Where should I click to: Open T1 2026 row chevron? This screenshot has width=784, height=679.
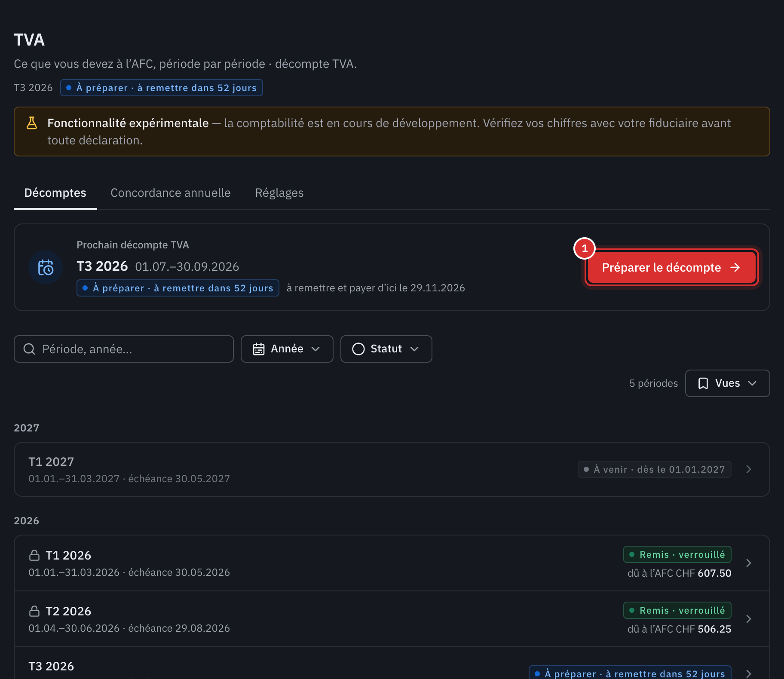(x=749, y=563)
